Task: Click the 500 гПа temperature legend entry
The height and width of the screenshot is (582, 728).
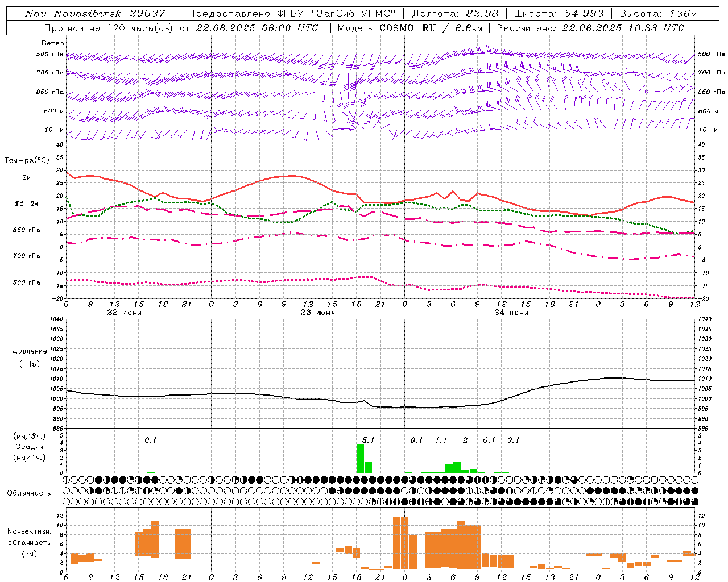Action: click(x=27, y=282)
